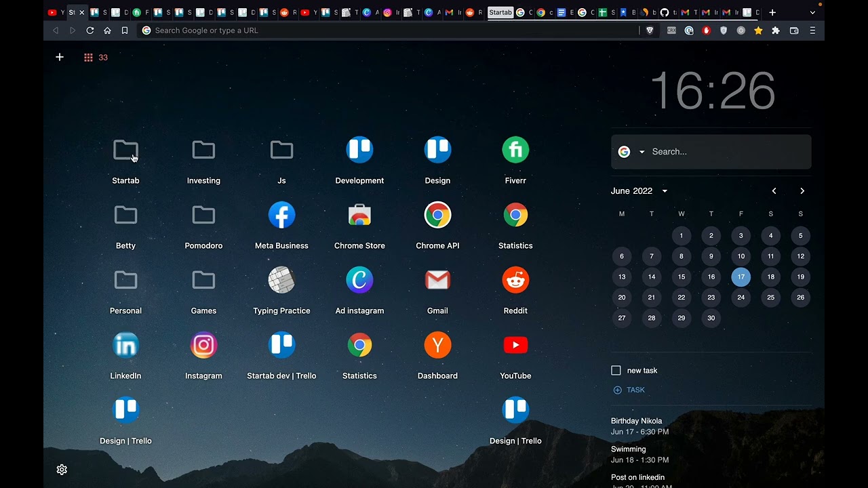Add a new TASK
The image size is (868, 488).
(629, 390)
